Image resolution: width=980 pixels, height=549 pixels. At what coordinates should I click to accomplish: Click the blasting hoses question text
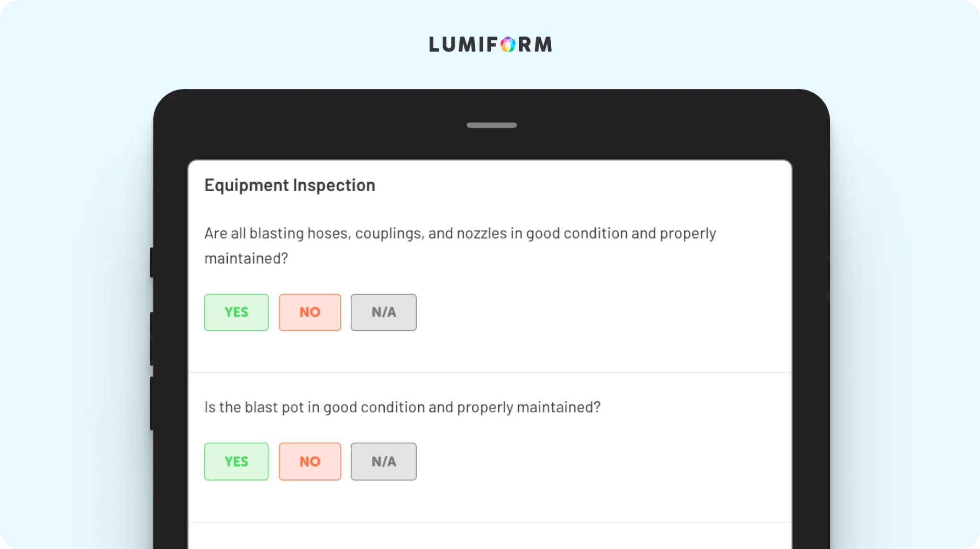click(x=460, y=246)
